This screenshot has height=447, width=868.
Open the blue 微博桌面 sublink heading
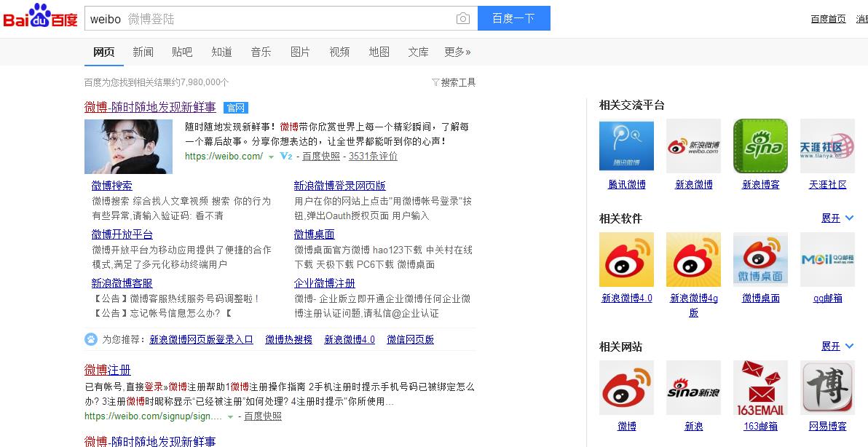point(314,234)
